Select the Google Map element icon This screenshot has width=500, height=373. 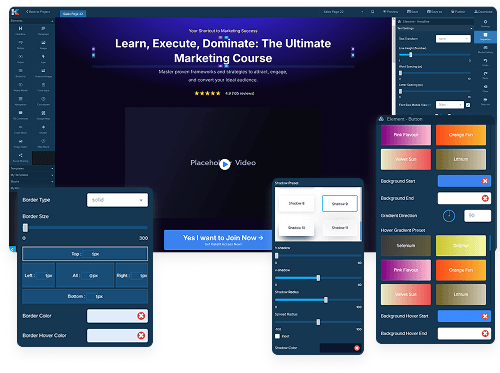[x=43, y=113]
